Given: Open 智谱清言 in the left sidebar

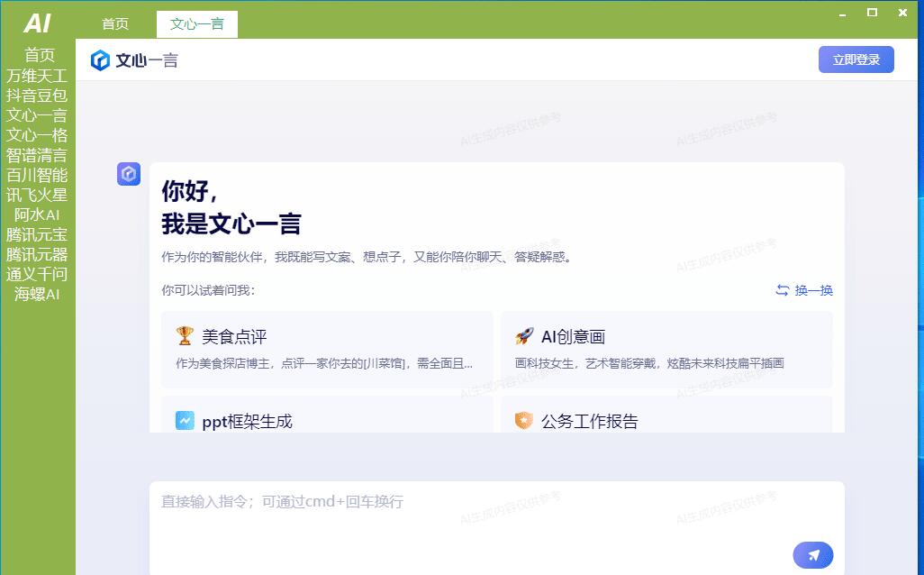Looking at the screenshot, I should click(x=37, y=155).
